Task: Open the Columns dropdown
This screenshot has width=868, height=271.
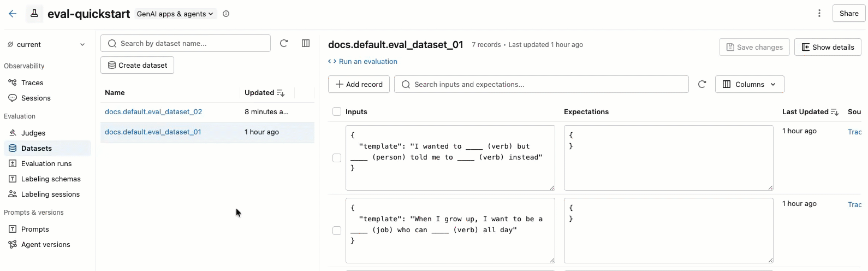Action: 749,84
